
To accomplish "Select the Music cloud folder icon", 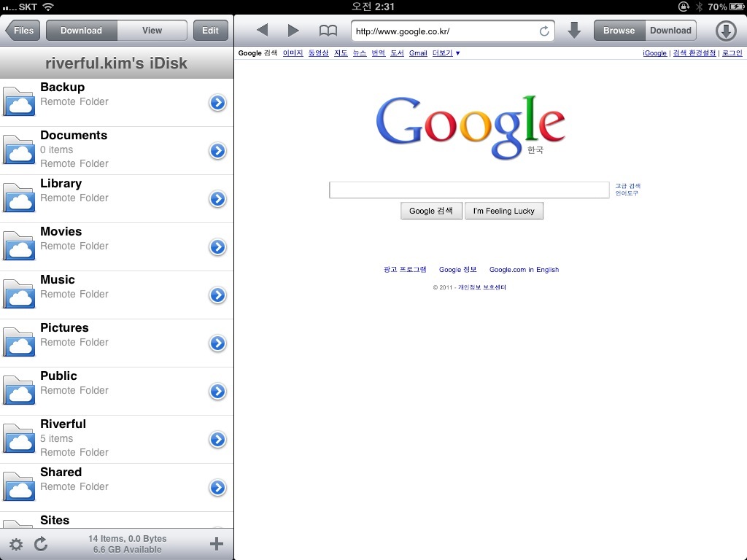I will [19, 294].
